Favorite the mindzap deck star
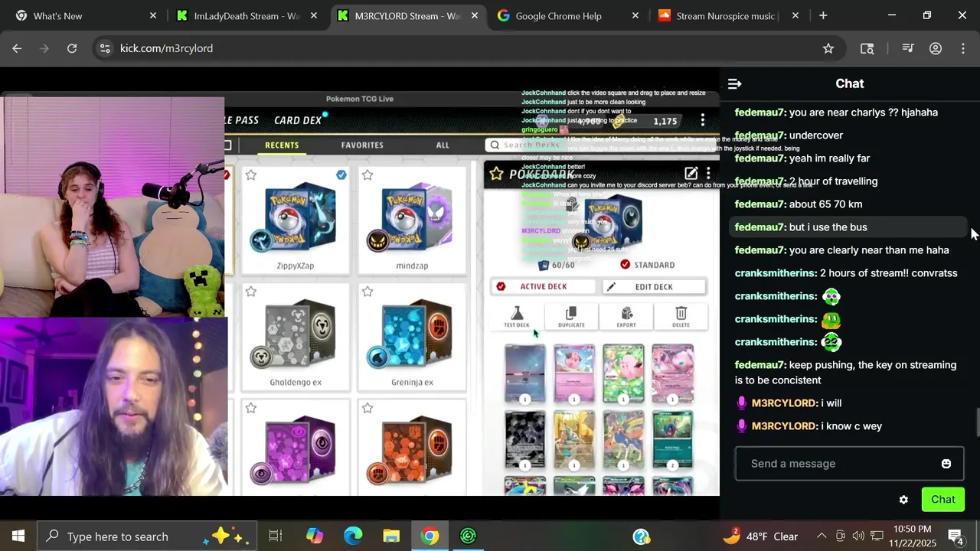Viewport: 980px width, 551px height. click(x=367, y=175)
